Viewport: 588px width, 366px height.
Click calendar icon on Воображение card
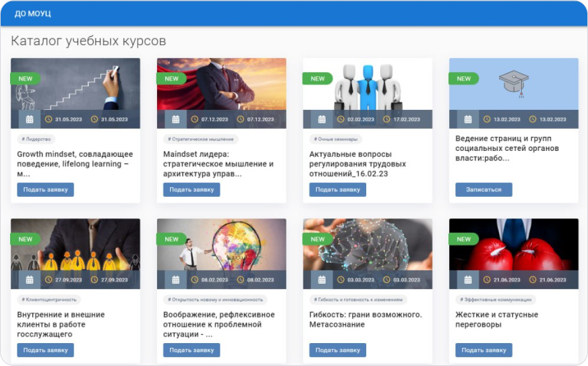pos(176,280)
